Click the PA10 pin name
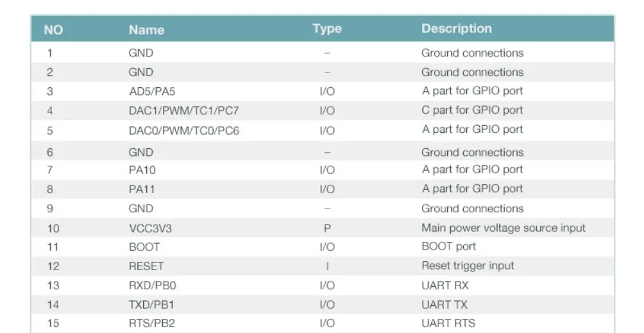Image resolution: width=644 pixels, height=333 pixels. [142, 170]
